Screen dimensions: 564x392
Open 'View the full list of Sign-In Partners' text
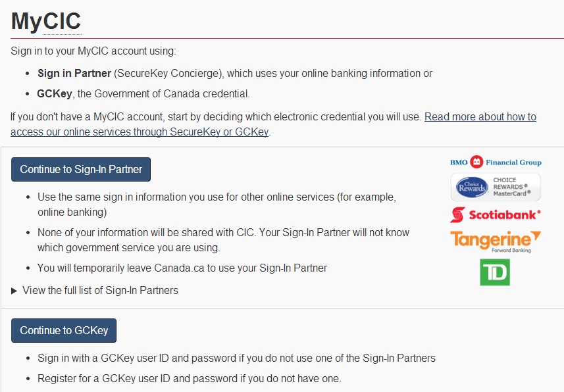(x=100, y=290)
